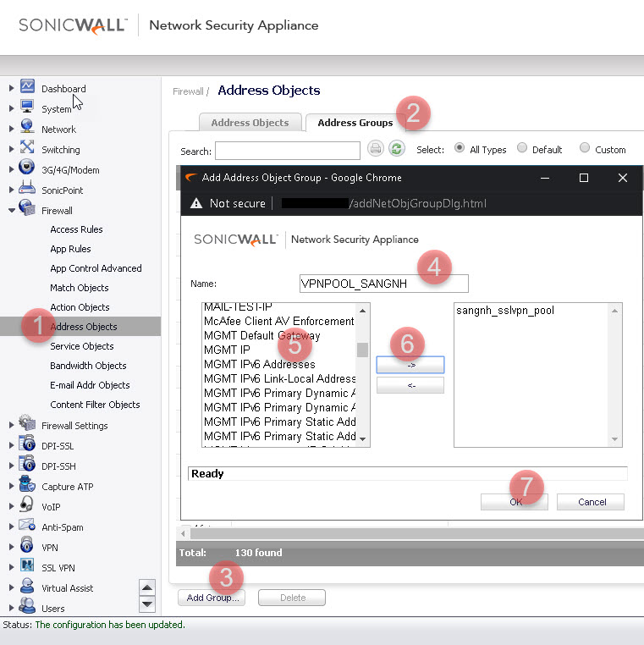Expand the Firewall Settings tree node
The image size is (644, 645).
[12, 425]
